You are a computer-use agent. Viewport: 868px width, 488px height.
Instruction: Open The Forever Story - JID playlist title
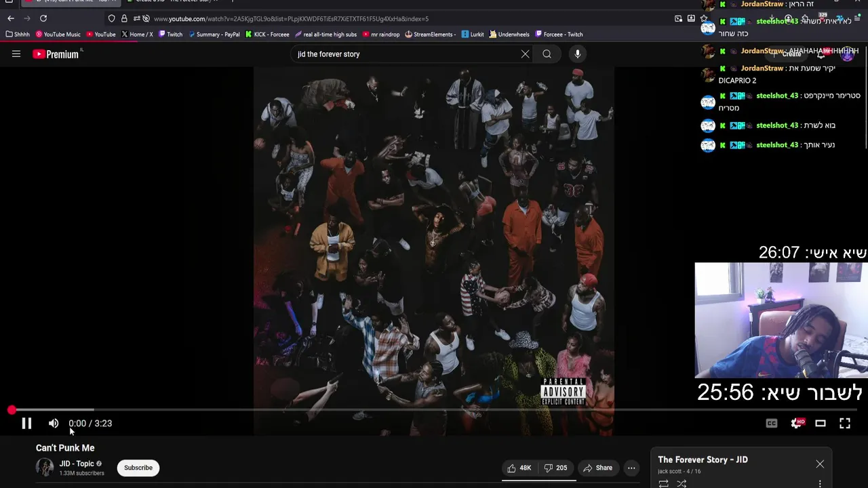click(703, 460)
